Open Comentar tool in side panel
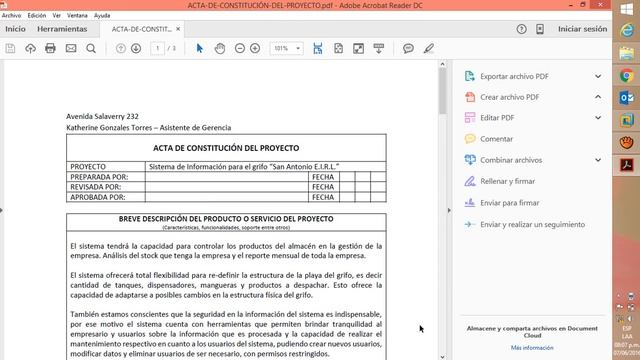This screenshot has width=640, height=360. [x=496, y=139]
